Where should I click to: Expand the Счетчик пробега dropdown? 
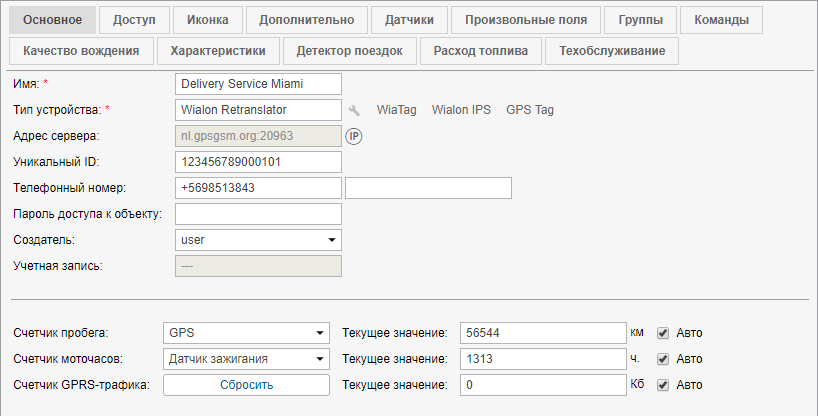point(245,332)
